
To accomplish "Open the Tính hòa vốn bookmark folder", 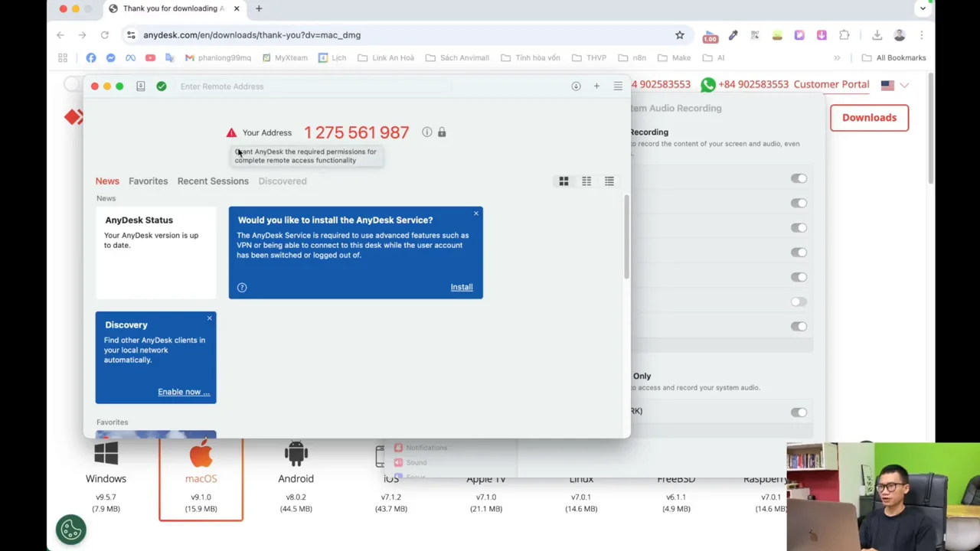I will (531, 57).
